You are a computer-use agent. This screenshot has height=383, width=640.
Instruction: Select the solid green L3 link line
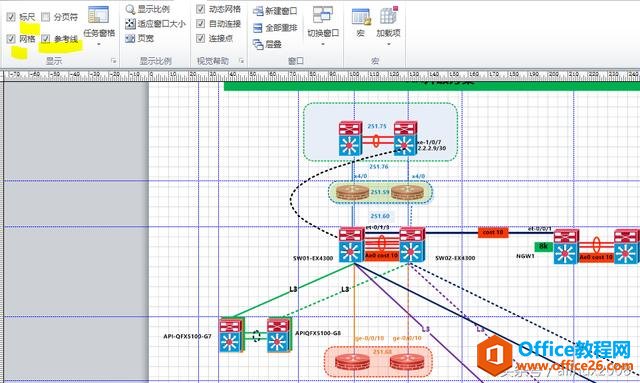293,290
